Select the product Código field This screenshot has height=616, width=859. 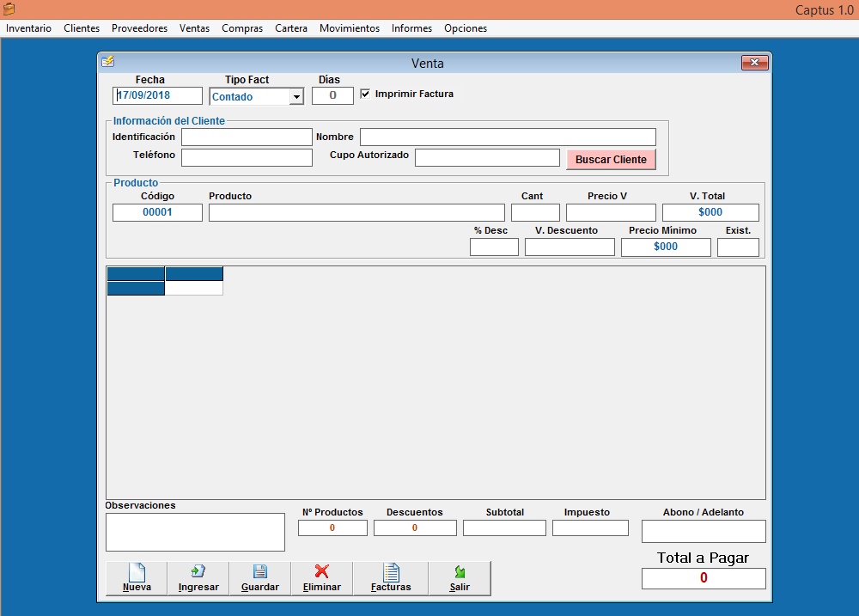[x=157, y=212]
